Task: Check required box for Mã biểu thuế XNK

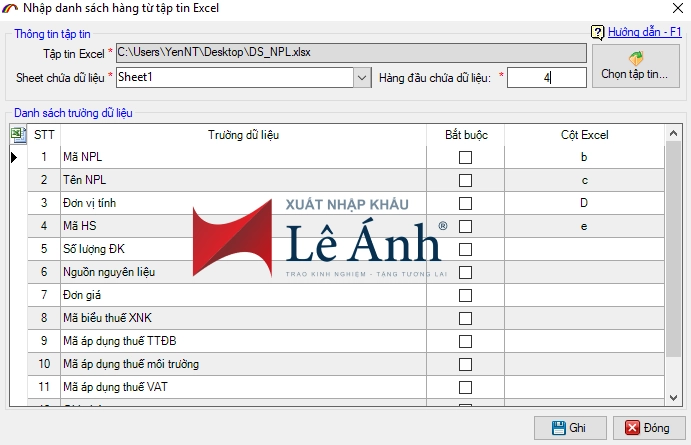Action: (465, 318)
